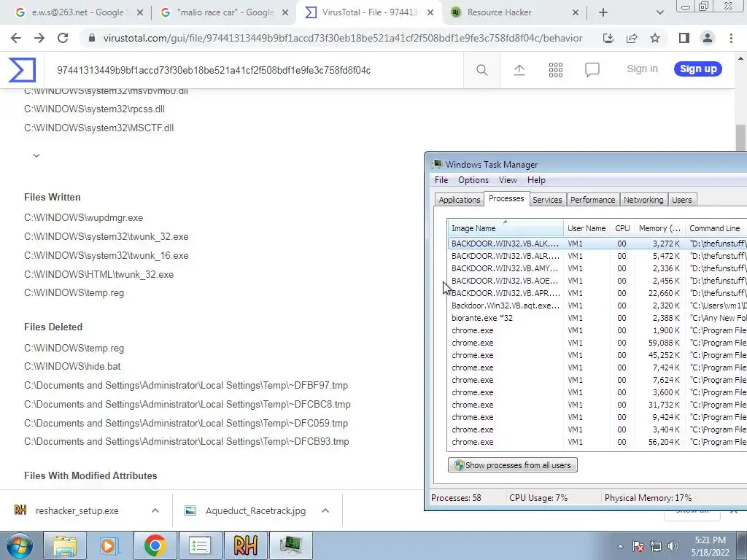Screen dimensions: 747x560
Task: Switch to Networking tab in Task Manager
Action: point(643,200)
